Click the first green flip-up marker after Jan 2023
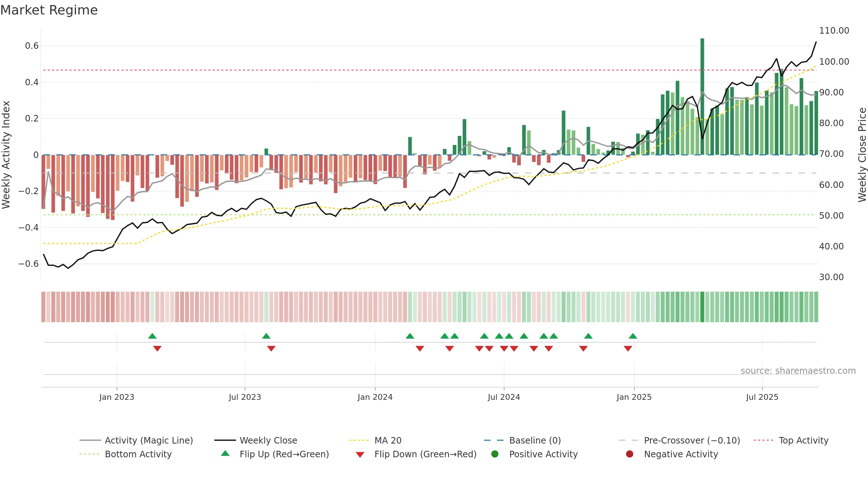 click(152, 336)
